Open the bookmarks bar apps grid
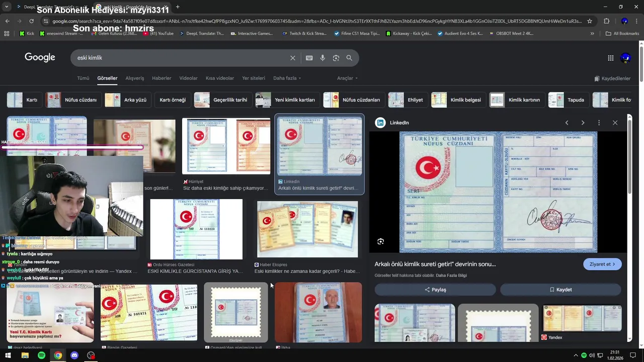The height and width of the screenshot is (362, 644). point(7,34)
